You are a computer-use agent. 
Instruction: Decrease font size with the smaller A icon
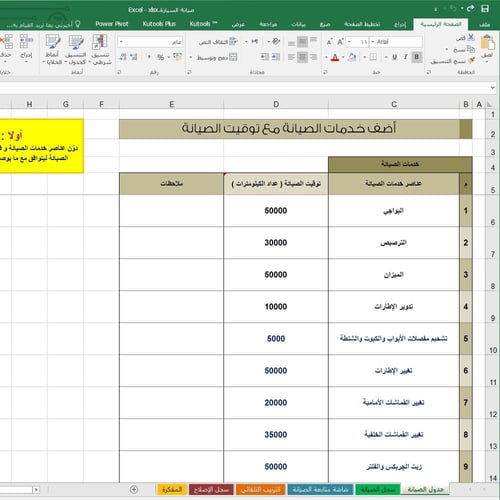(x=329, y=42)
